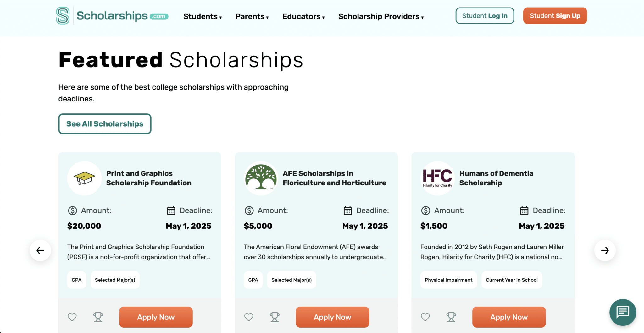The width and height of the screenshot is (644, 333).
Task: Open the See All Scholarships link
Action: click(x=105, y=124)
